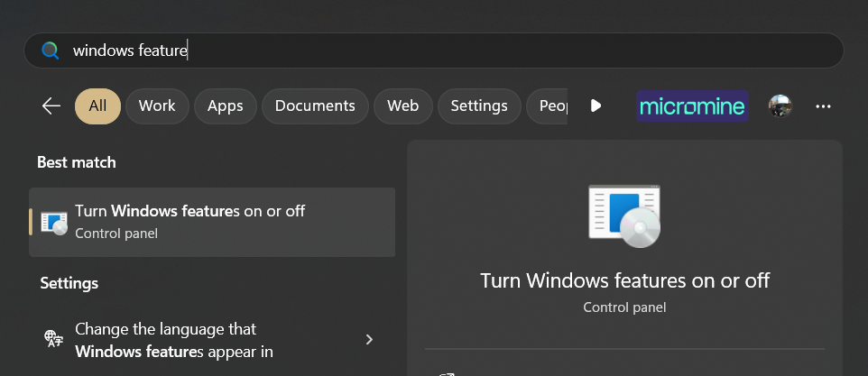
Task: Switch to the Work filter tab
Action: click(157, 105)
